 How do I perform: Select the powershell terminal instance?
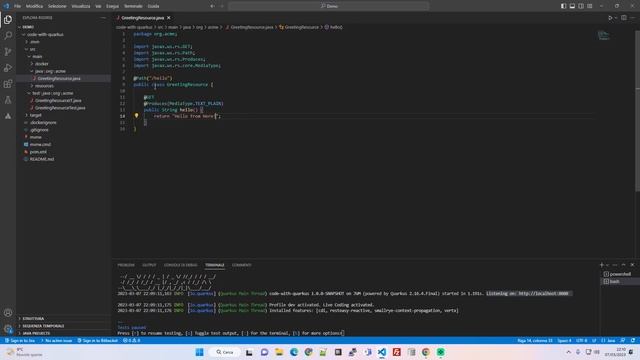click(x=620, y=274)
